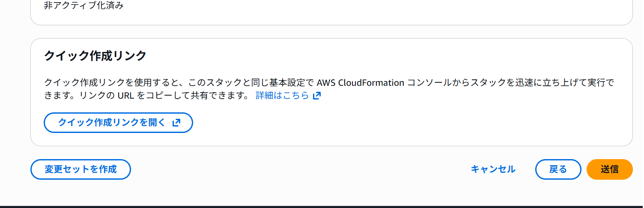Viewport: 644px width, 208px height.
Task: Click the external-link icon beside 詳細はこちら
Action: click(x=317, y=96)
